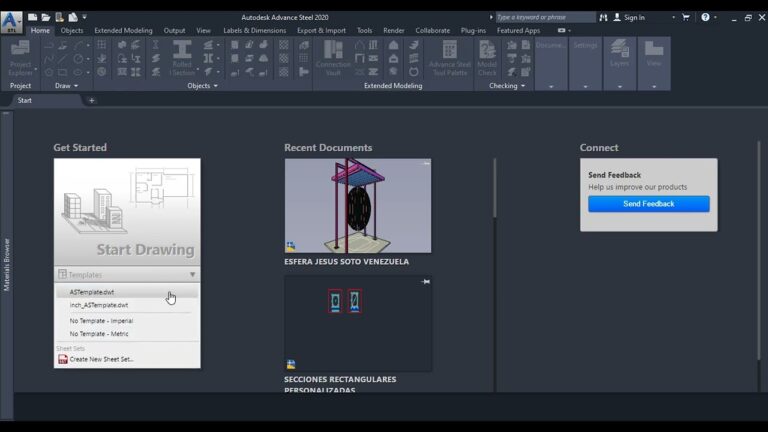768x432 pixels.
Task: Click the circle draw tool icon
Action: click(78, 59)
